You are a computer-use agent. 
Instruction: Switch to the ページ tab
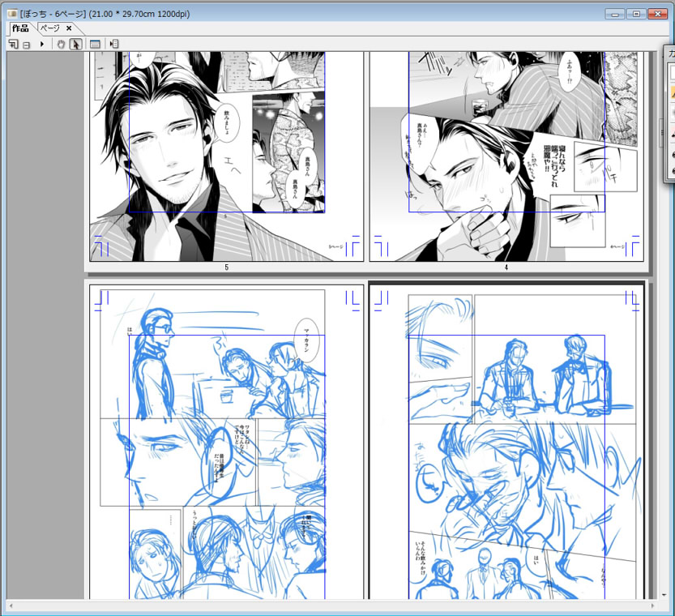click(50, 28)
